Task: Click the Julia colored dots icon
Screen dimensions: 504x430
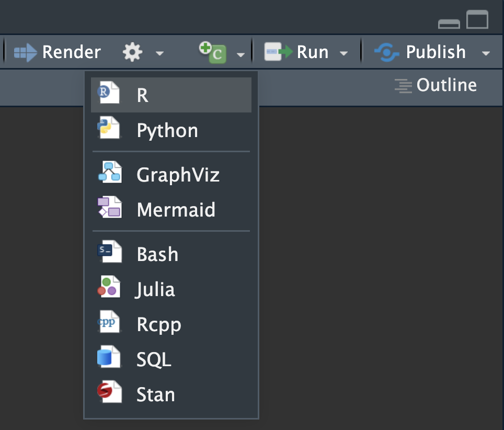Action: 109,287
